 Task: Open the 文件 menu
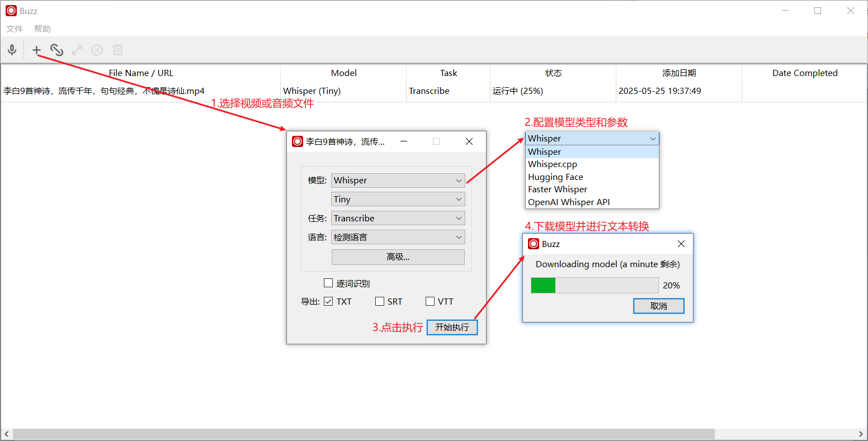[15, 29]
